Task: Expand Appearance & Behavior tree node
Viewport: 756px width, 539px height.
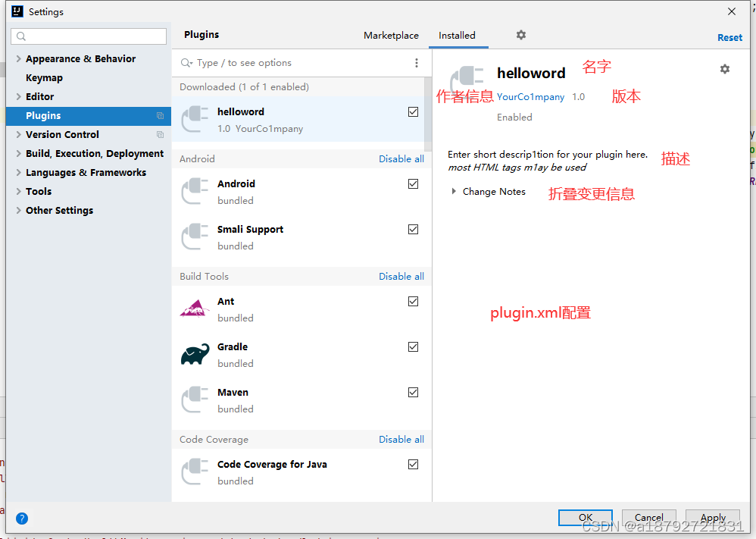Action: click(x=18, y=59)
